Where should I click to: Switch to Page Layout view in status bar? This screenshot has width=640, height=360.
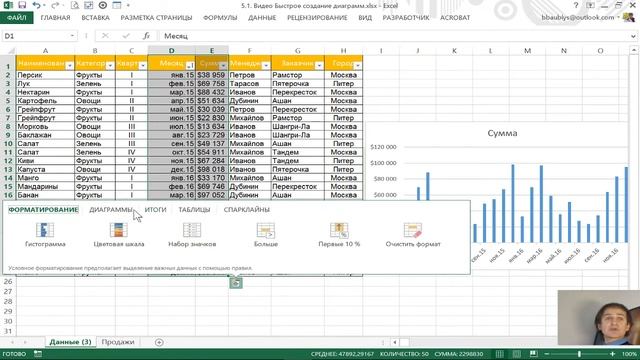coord(516,354)
